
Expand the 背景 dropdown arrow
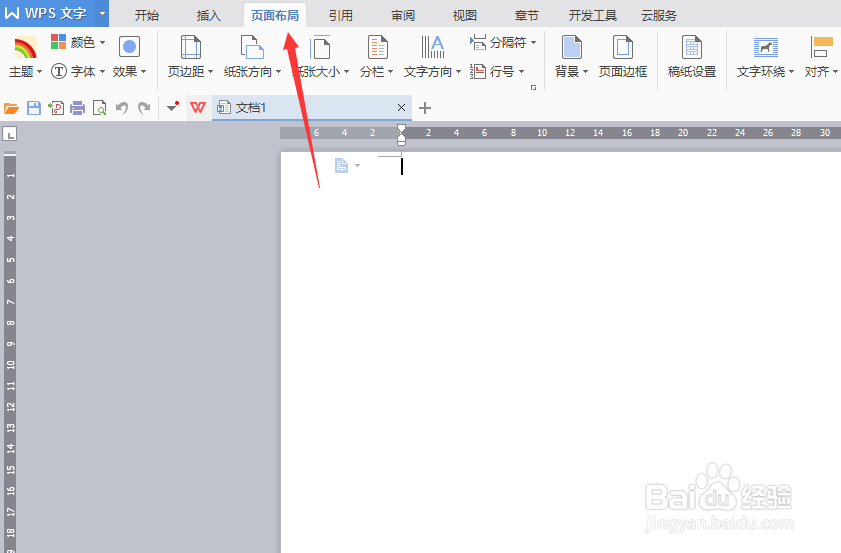click(585, 71)
